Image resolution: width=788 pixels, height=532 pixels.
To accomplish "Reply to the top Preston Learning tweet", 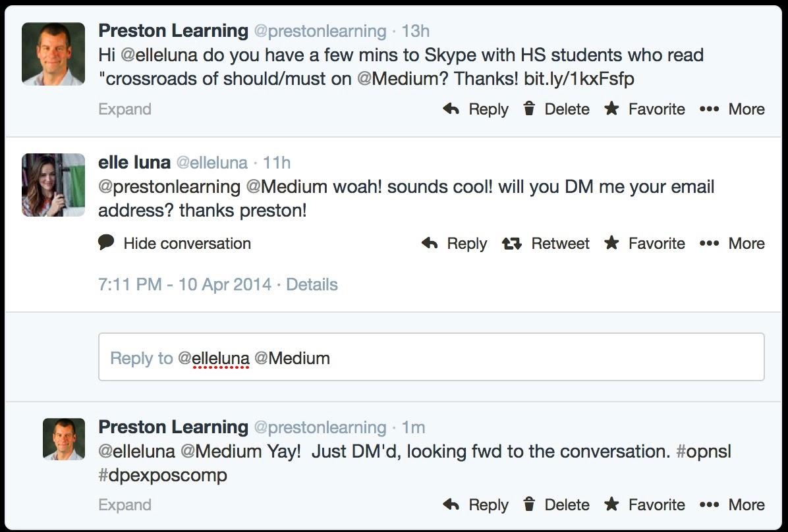I will tap(476, 109).
